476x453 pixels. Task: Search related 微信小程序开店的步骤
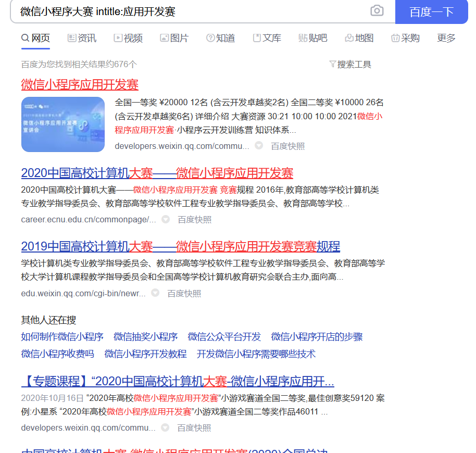click(317, 337)
